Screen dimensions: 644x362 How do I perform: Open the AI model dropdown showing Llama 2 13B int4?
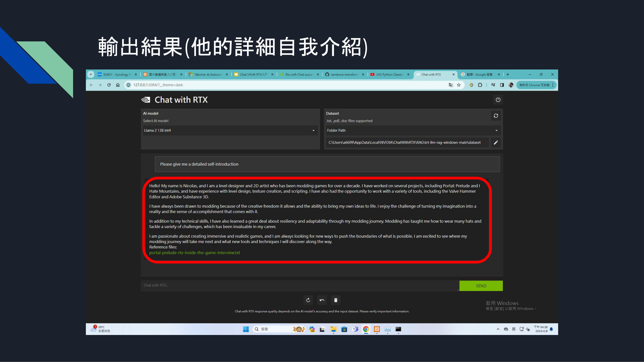[230, 130]
